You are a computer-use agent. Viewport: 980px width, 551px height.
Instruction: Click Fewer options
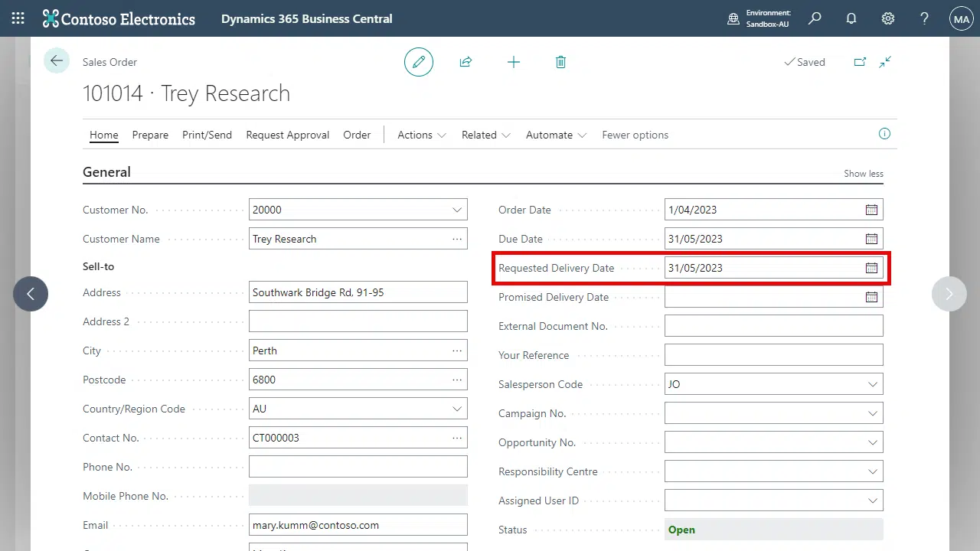(x=635, y=135)
